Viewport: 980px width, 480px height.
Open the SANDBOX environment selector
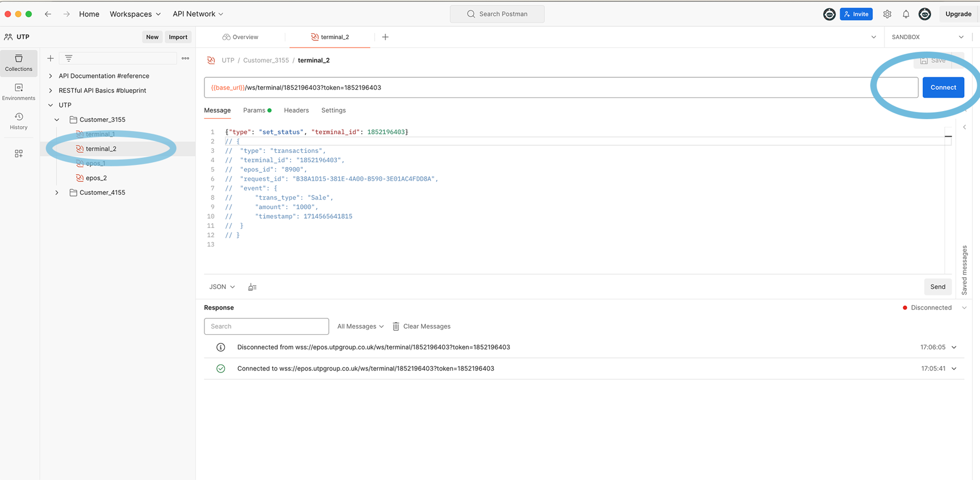pos(927,37)
